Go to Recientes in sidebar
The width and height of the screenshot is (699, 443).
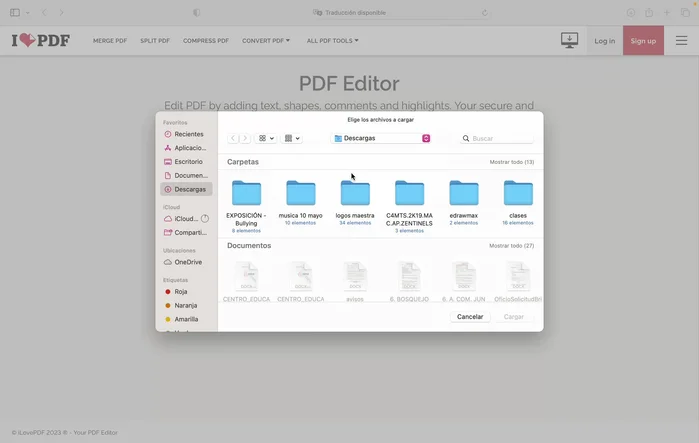[186, 134]
